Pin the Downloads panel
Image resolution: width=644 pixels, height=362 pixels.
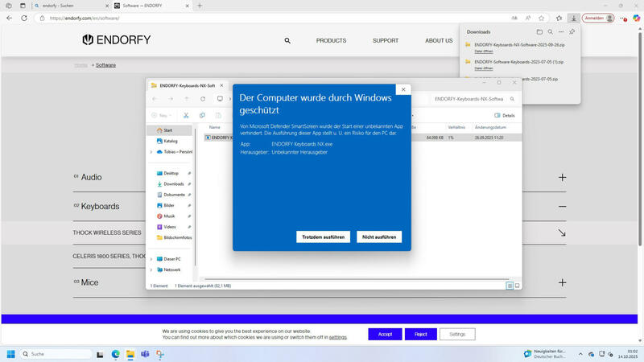pos(572,31)
